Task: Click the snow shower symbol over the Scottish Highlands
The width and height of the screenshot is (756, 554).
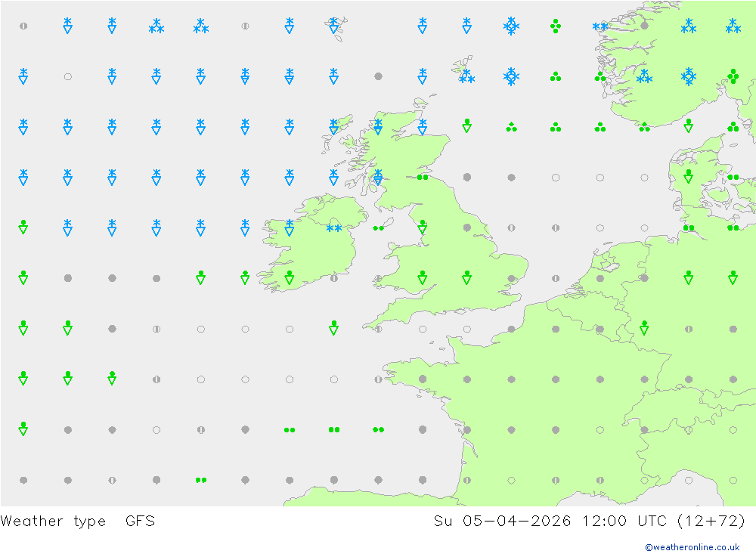Action: (378, 127)
